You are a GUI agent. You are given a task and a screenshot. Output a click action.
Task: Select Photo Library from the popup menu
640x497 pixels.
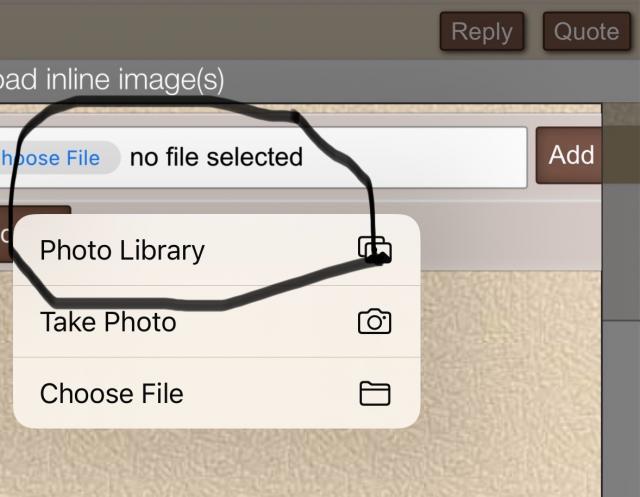click(122, 250)
